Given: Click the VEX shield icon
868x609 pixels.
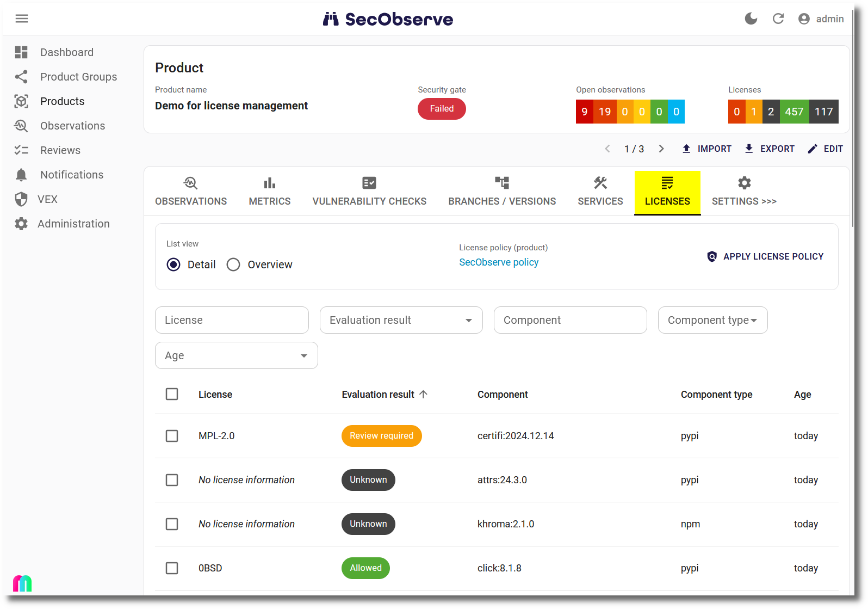Looking at the screenshot, I should tap(21, 199).
